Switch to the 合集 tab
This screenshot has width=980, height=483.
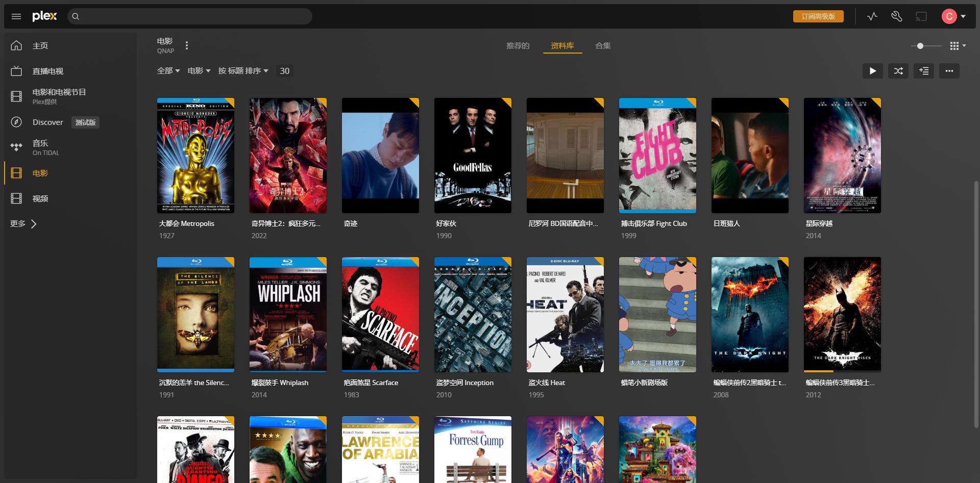tap(603, 46)
